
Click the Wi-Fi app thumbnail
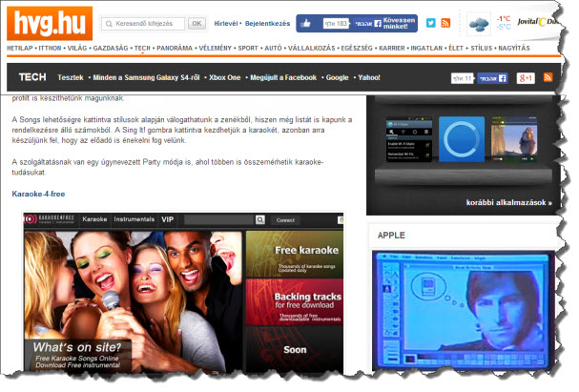pos(409,140)
